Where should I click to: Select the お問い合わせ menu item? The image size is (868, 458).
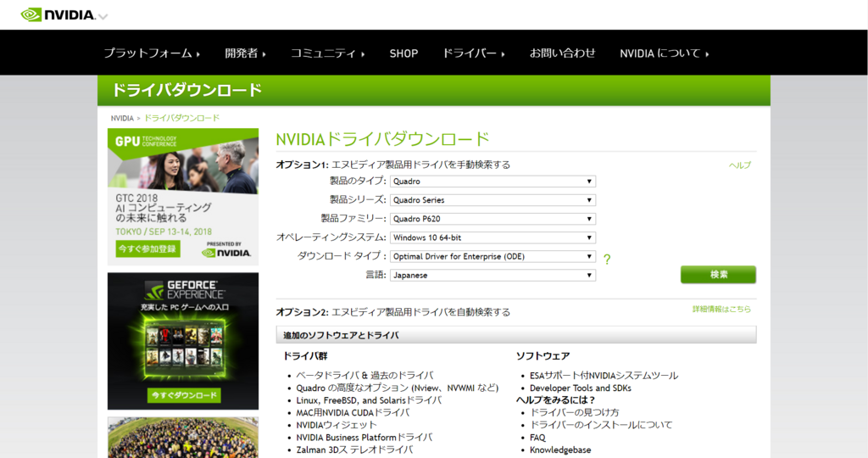pos(563,53)
